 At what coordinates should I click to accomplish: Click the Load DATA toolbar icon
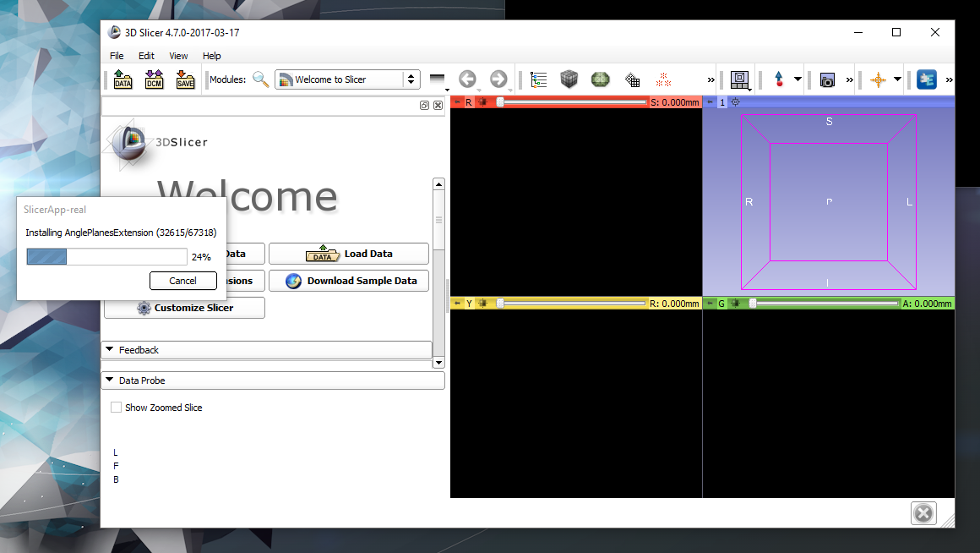pos(123,79)
